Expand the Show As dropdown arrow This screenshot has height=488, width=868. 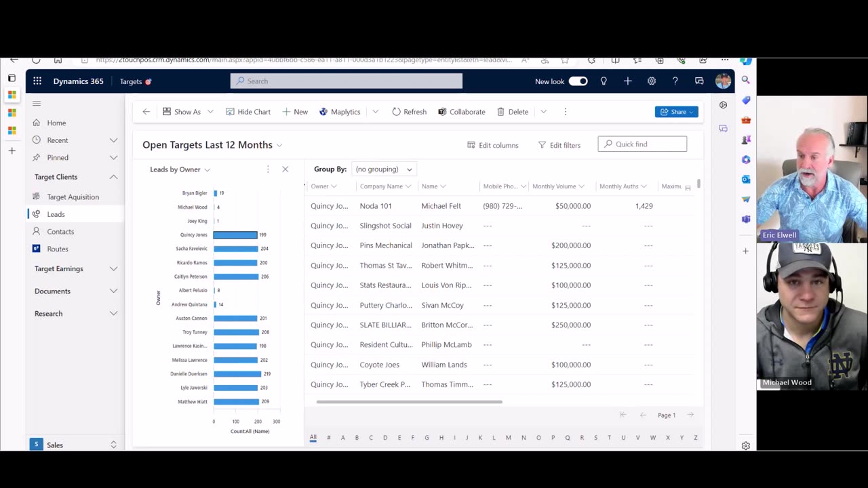pyautogui.click(x=210, y=112)
